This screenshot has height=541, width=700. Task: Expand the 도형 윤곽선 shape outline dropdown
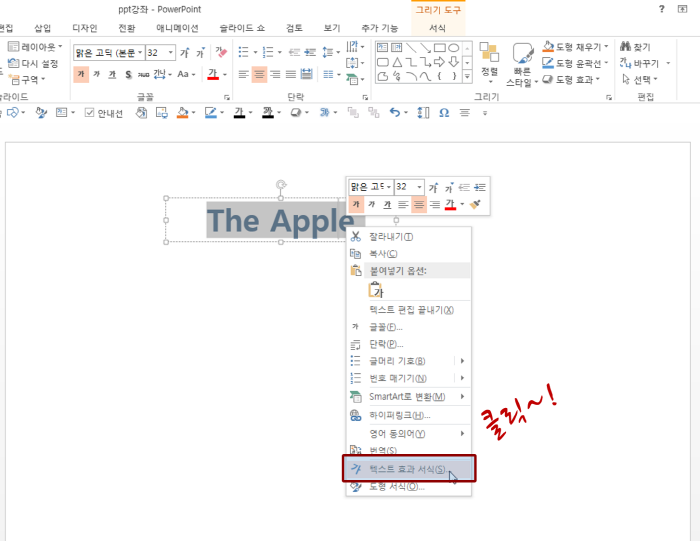606,63
